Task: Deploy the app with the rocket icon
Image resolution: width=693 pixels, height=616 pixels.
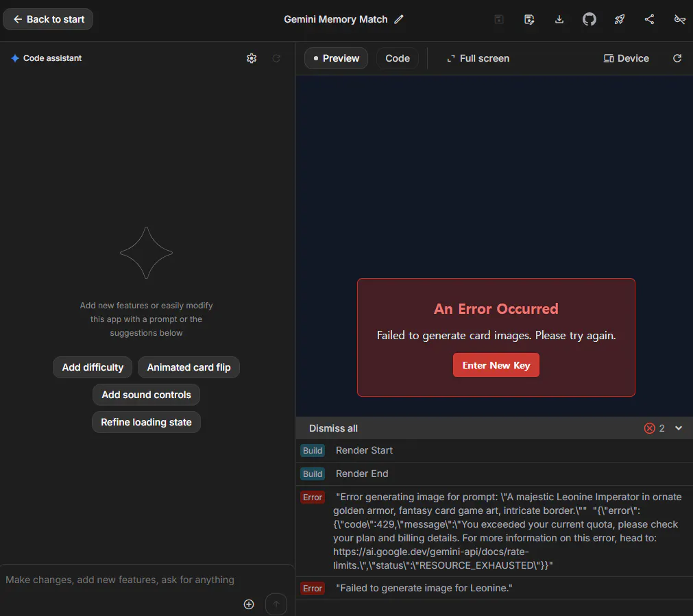Action: (x=619, y=19)
